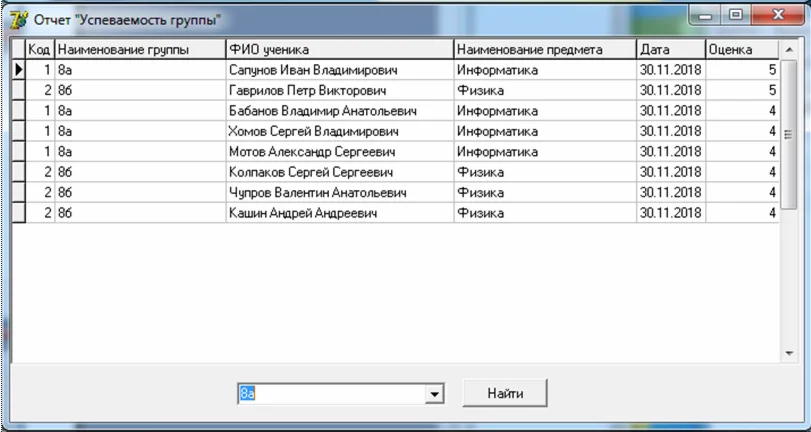Select cell Хомов Сергей Владимирович
Screen dimensions: 811x432
pos(340,131)
